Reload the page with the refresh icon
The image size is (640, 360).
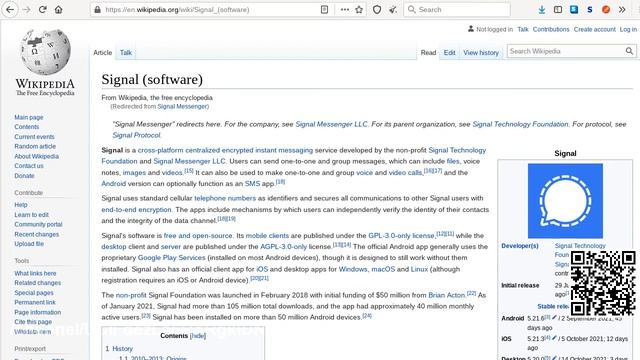tap(42, 9)
